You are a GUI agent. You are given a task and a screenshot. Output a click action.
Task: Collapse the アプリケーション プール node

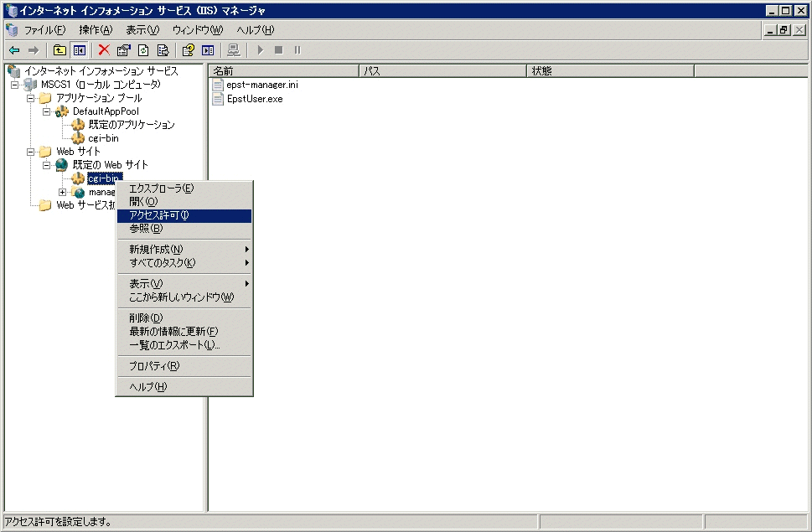pyautogui.click(x=30, y=98)
